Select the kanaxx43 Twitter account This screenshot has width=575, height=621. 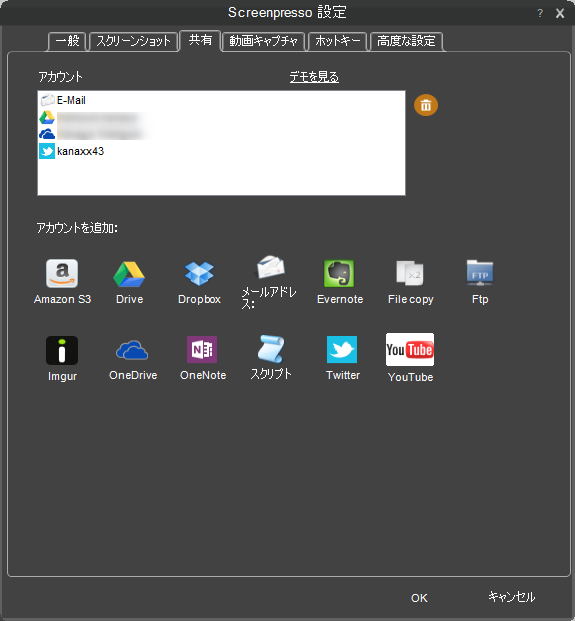(221, 151)
